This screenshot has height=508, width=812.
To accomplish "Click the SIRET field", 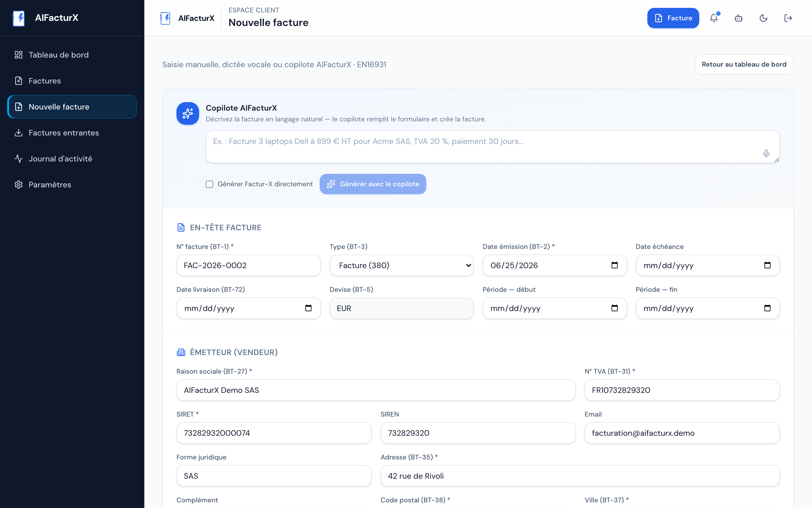I will 274,433.
